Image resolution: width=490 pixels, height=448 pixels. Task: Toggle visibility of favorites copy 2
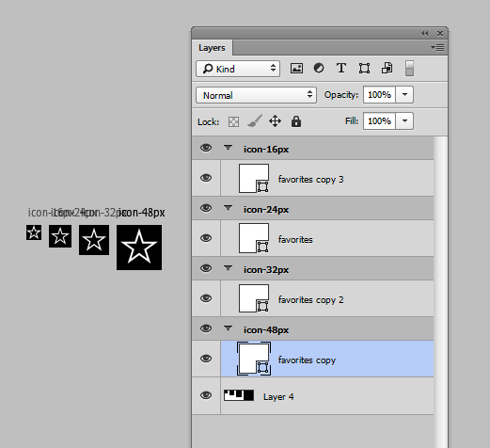(206, 298)
